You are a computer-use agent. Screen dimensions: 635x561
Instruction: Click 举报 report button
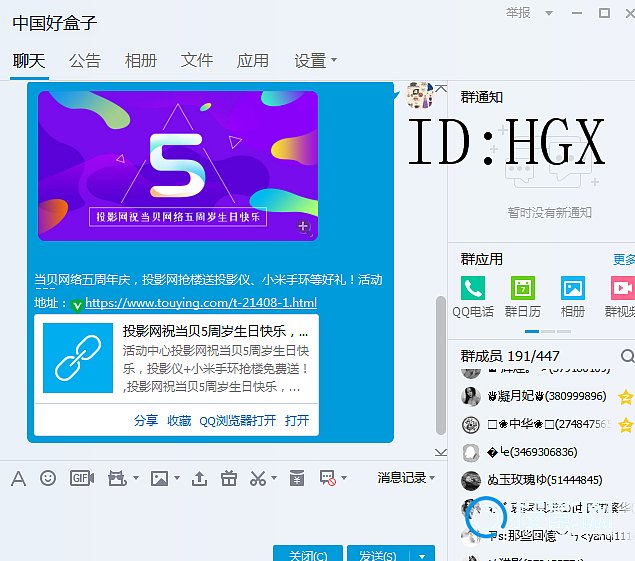pos(518,13)
